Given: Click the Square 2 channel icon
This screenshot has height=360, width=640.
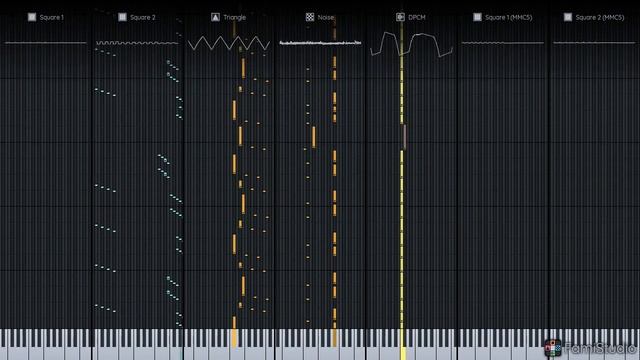Looking at the screenshot, I should coord(122,17).
